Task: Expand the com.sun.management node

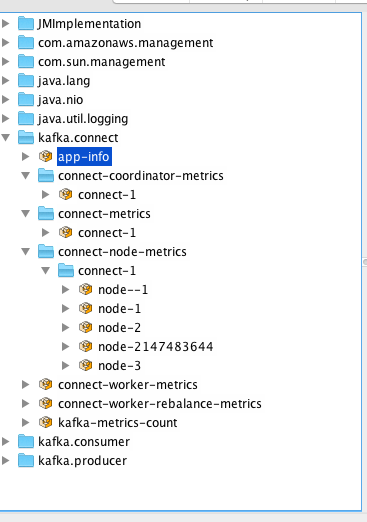Action: coord(6,61)
